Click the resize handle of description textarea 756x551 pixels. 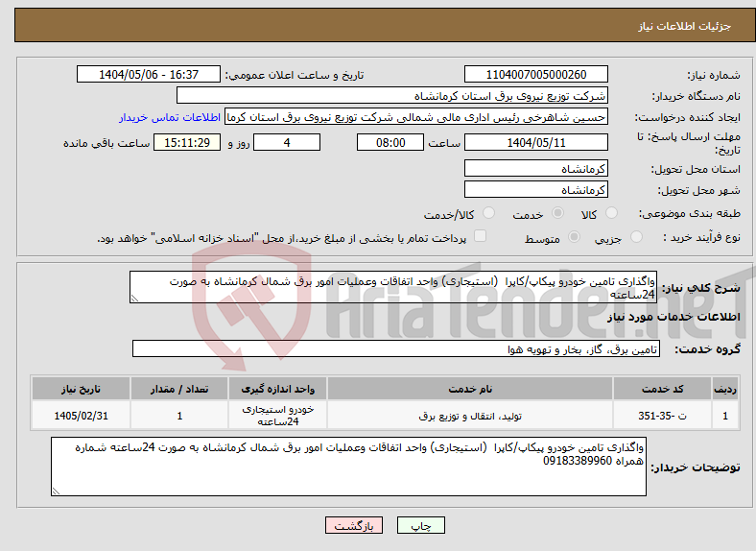[x=134, y=299]
